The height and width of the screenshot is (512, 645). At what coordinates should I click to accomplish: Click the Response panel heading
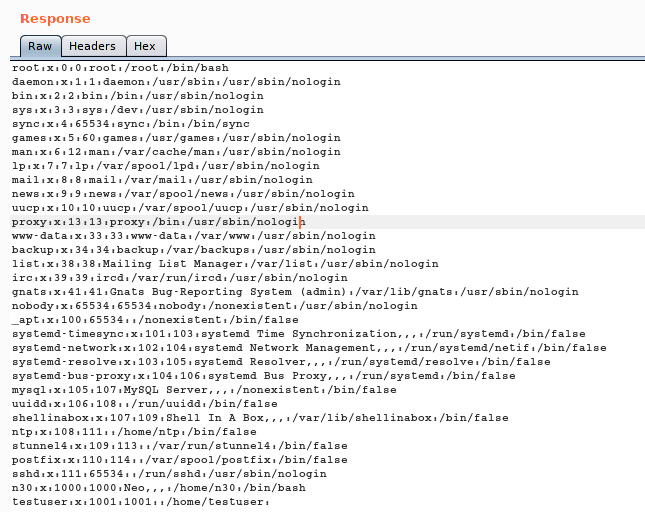tap(55, 19)
